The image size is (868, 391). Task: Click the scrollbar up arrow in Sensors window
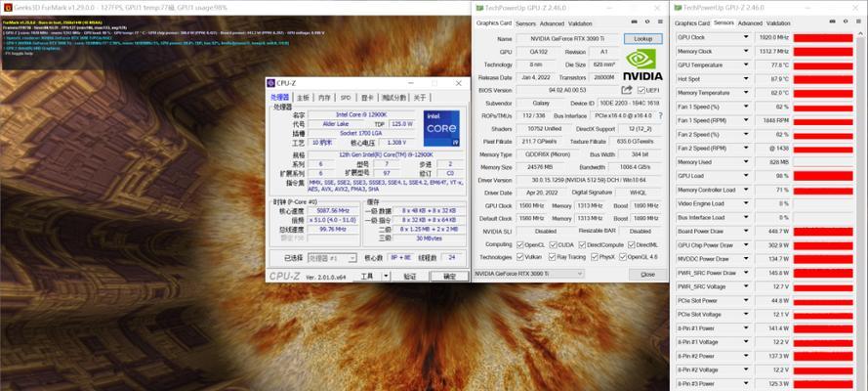860,36
